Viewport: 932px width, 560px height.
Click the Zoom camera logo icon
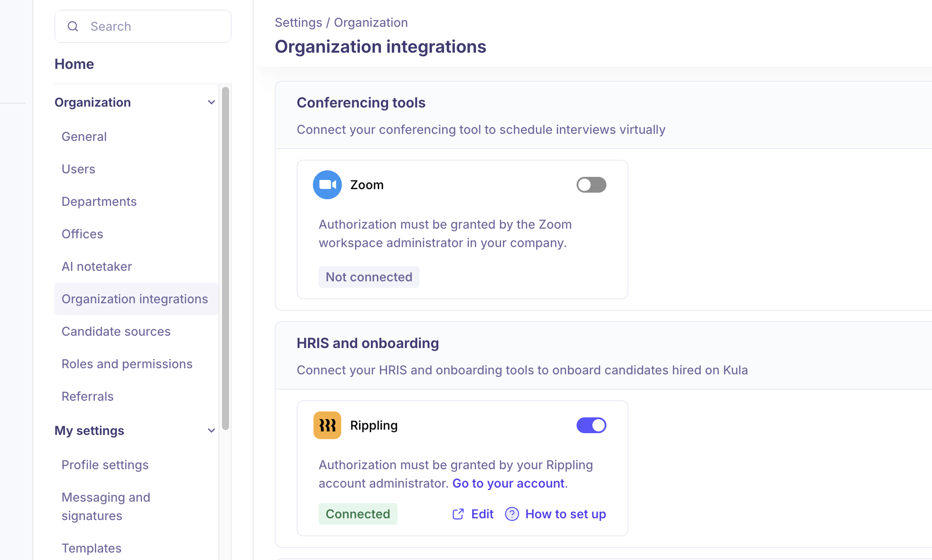tap(327, 185)
